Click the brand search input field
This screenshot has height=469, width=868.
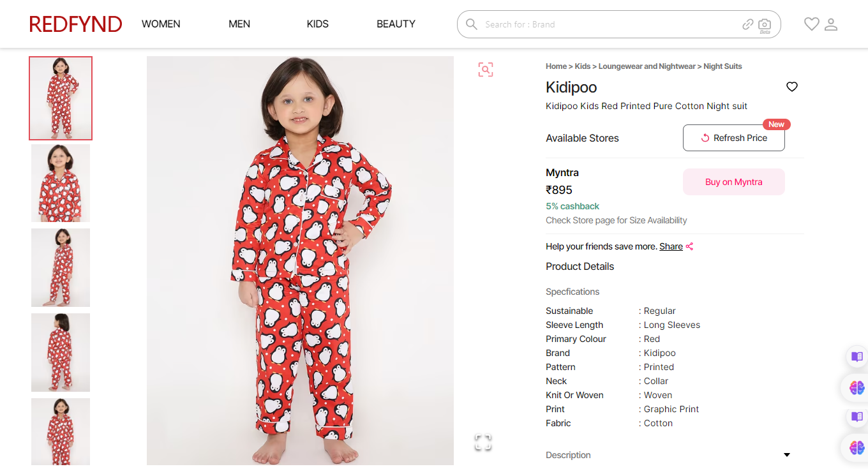(x=606, y=24)
